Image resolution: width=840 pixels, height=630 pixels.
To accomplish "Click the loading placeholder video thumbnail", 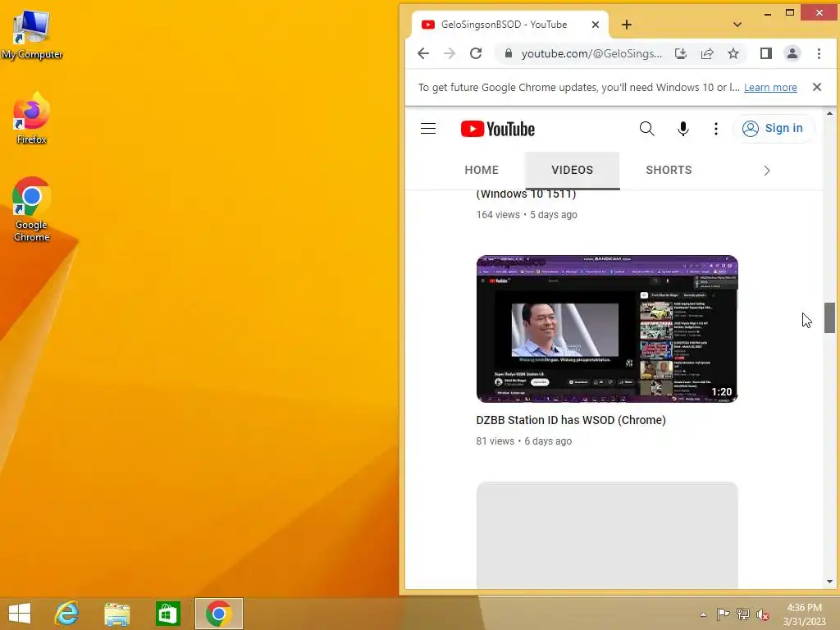I will pyautogui.click(x=607, y=535).
